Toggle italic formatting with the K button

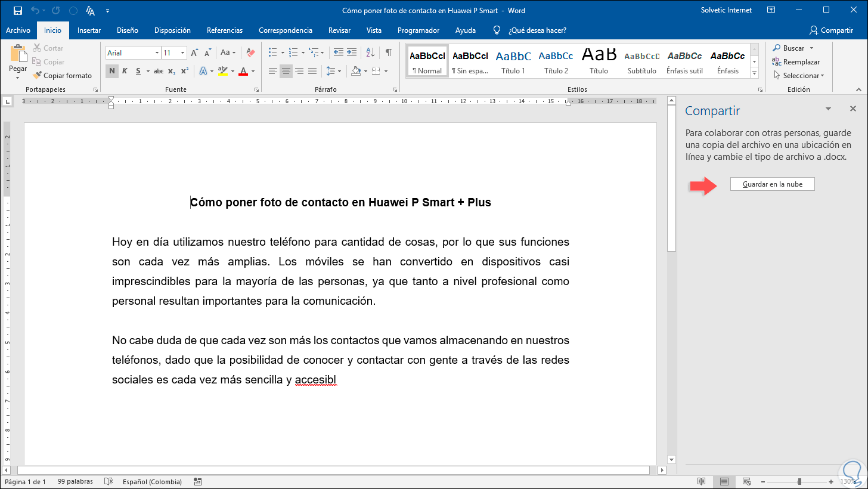125,71
